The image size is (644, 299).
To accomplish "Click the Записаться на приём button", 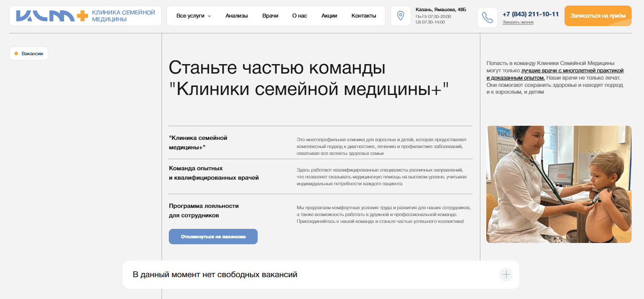I will [598, 16].
